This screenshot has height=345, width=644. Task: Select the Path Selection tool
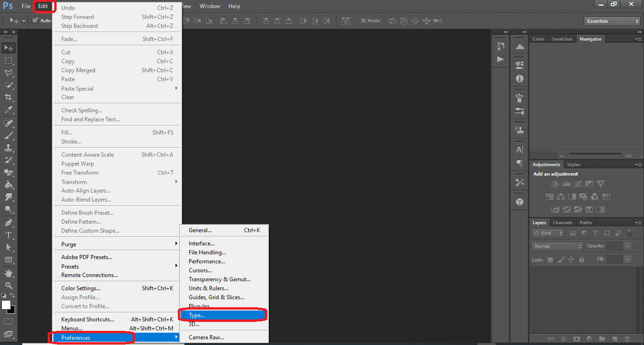8,247
